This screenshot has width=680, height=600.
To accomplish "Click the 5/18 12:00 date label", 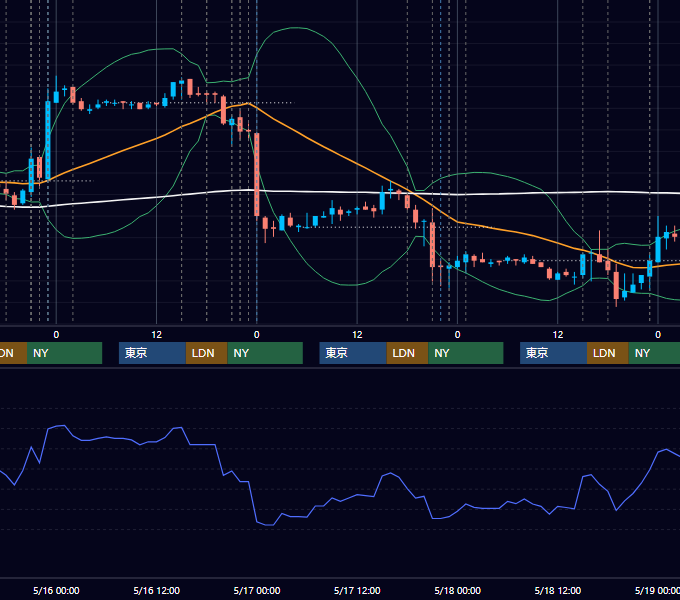I will 558,590.
